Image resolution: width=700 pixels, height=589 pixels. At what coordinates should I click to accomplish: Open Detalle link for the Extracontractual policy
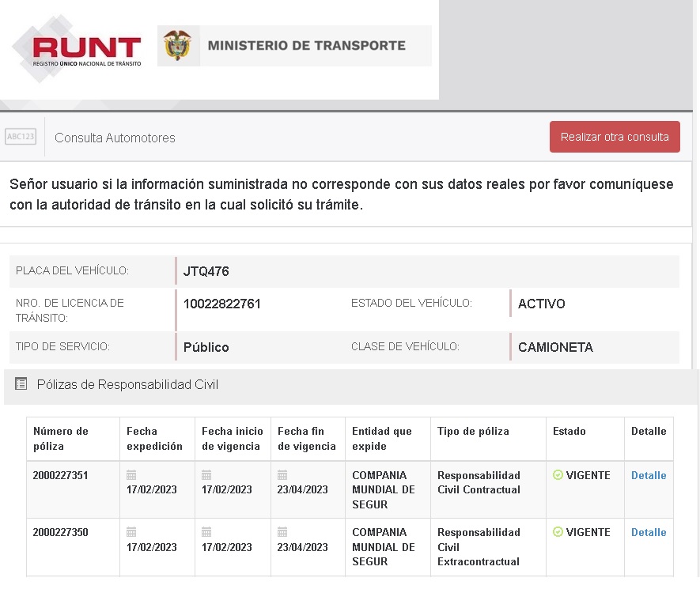[x=648, y=532]
